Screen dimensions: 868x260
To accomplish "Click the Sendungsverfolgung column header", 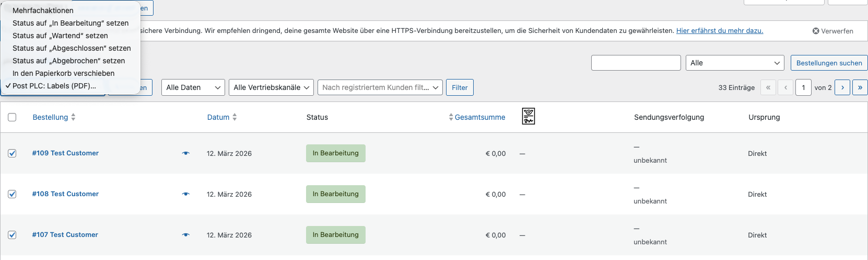I will click(669, 117).
